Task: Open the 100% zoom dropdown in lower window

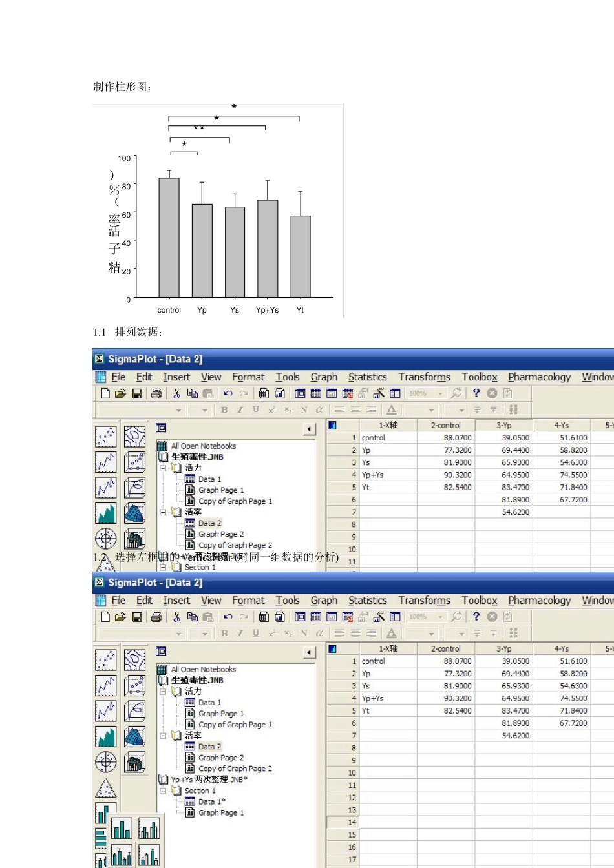Action: 441,617
